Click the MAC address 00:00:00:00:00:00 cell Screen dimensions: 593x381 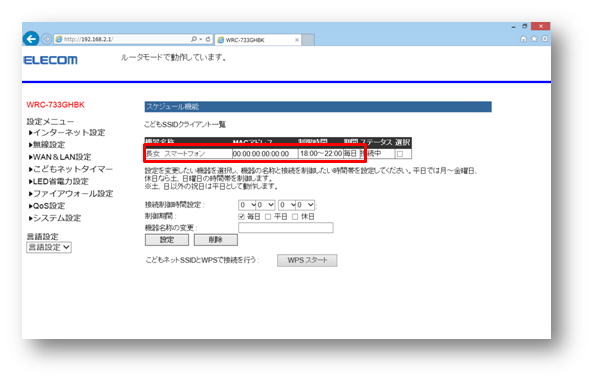pos(265,154)
